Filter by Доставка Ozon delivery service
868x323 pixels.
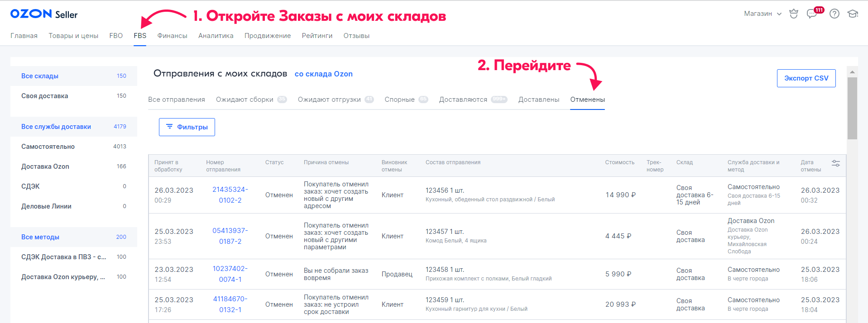click(x=45, y=166)
